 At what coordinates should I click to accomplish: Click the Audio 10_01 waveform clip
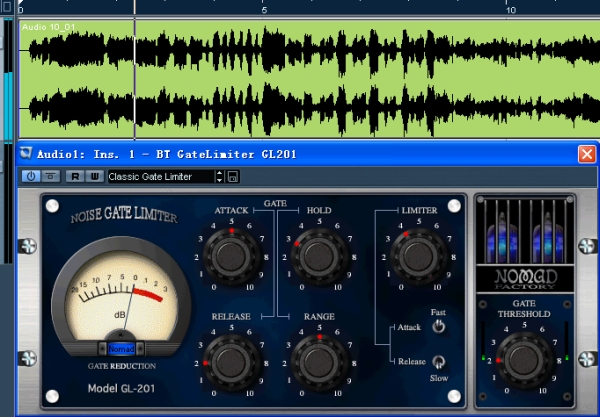(x=309, y=79)
